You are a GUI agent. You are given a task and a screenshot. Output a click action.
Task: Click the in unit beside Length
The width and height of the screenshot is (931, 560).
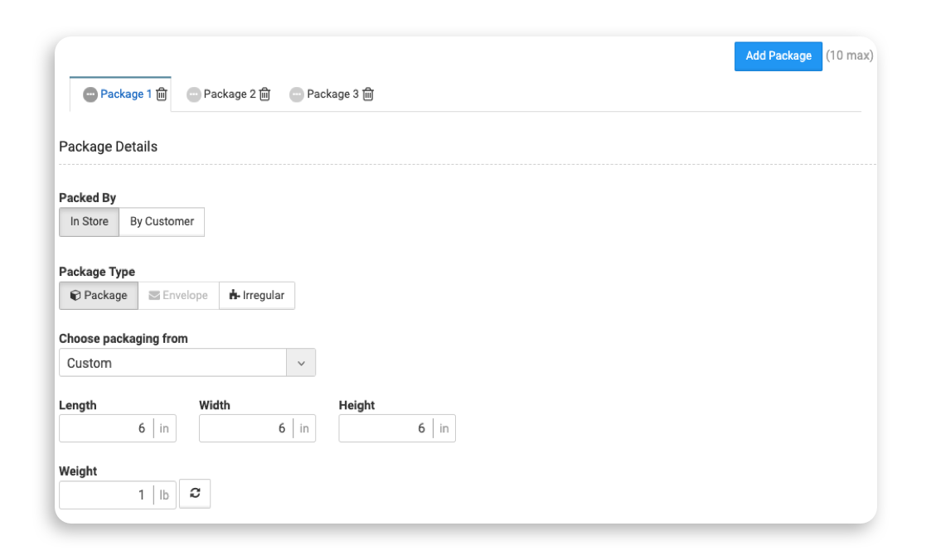point(164,428)
